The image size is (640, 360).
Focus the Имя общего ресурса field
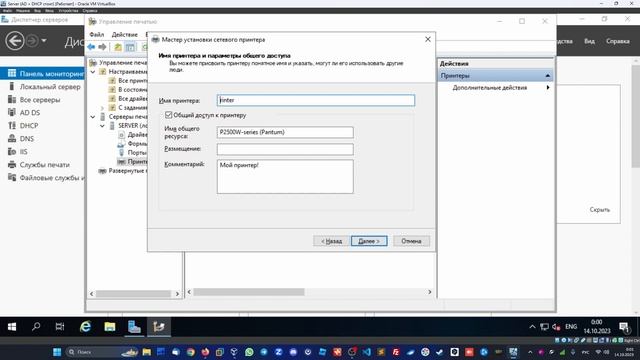[285, 132]
